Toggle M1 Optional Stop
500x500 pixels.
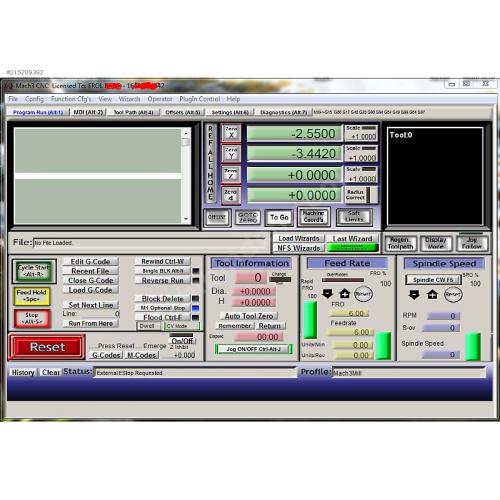click(163, 308)
